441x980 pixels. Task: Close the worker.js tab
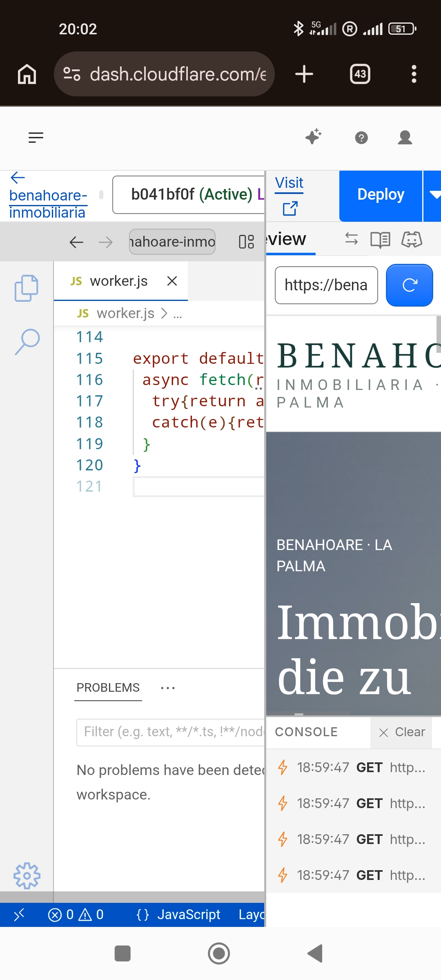pyautogui.click(x=172, y=281)
